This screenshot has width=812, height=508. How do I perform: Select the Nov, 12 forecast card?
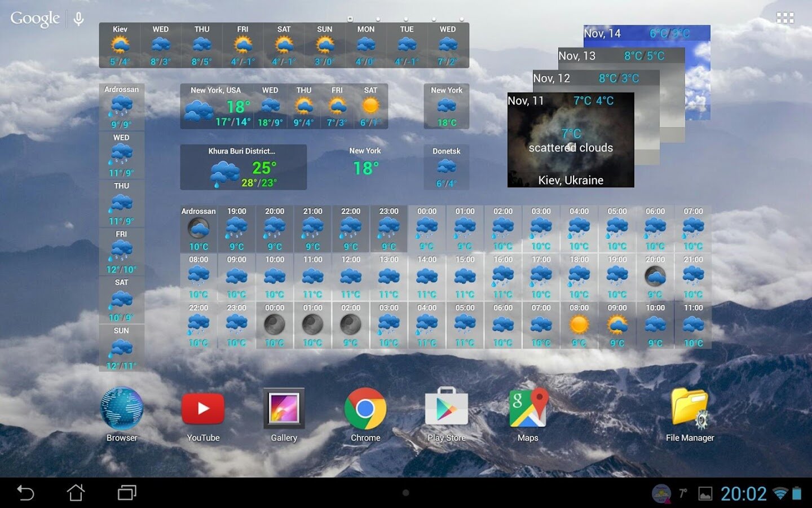595,78
